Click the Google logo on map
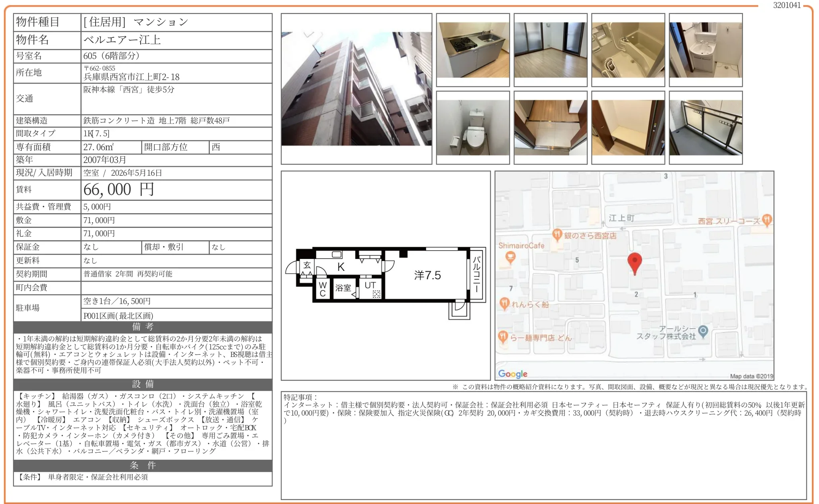The width and height of the screenshot is (819, 504). pyautogui.click(x=513, y=374)
